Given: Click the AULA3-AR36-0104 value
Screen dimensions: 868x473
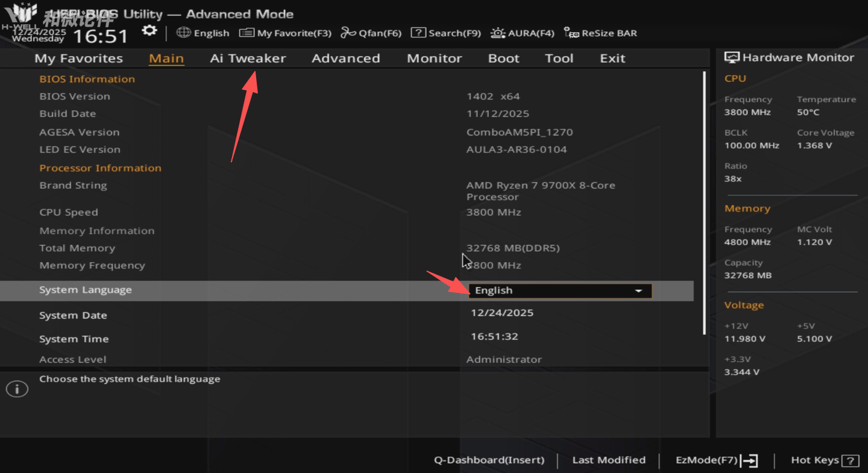Looking at the screenshot, I should click(517, 149).
